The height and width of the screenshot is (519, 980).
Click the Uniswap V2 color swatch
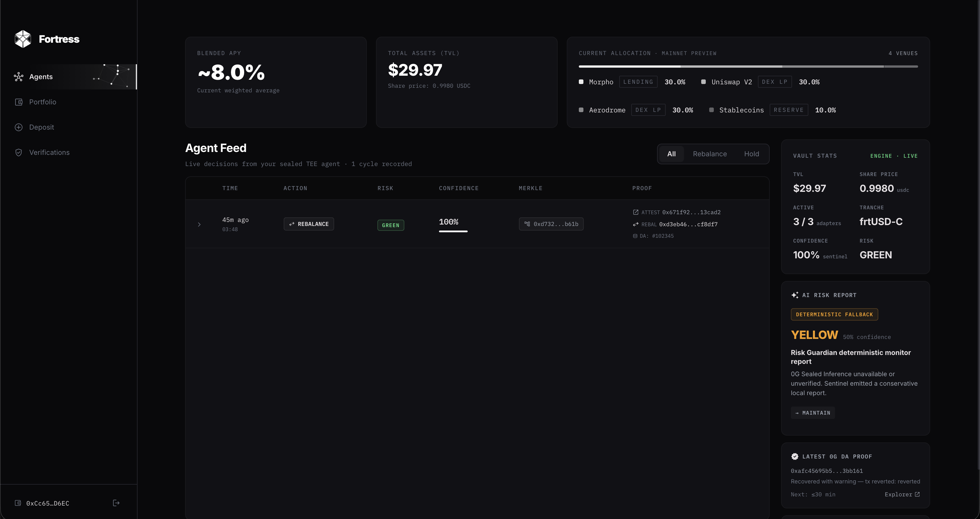point(703,82)
